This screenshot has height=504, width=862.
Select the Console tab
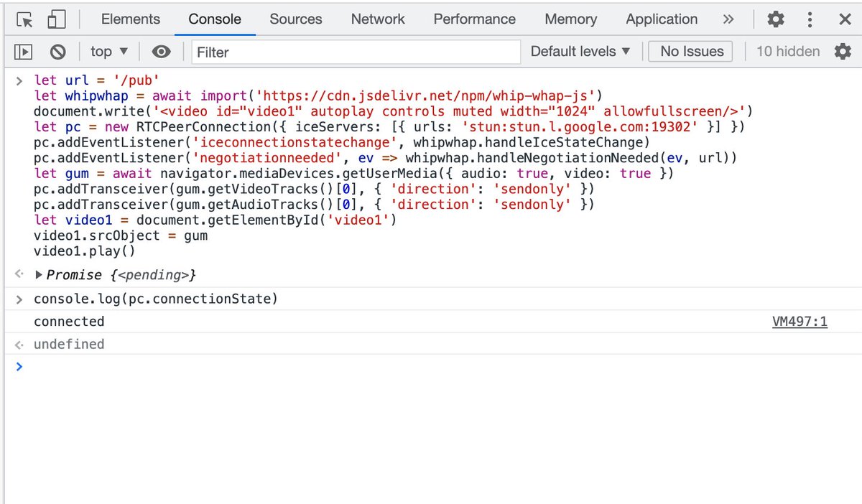pos(215,19)
